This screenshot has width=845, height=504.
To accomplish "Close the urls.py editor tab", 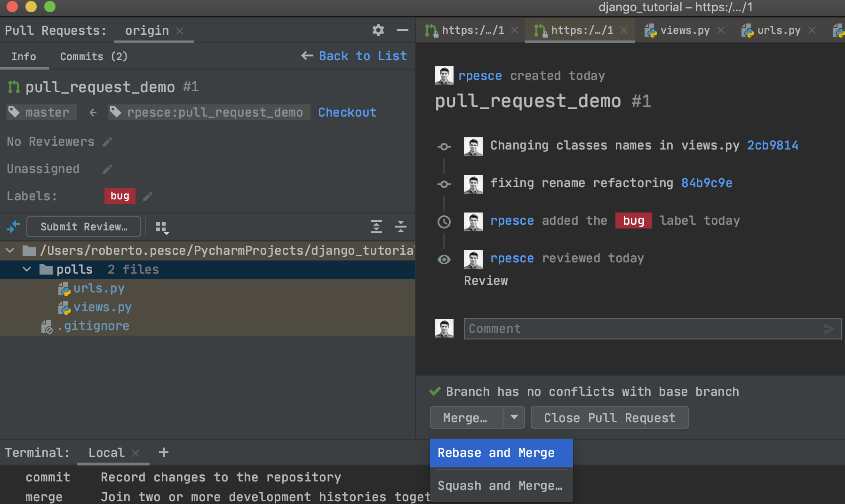I will pyautogui.click(x=812, y=30).
